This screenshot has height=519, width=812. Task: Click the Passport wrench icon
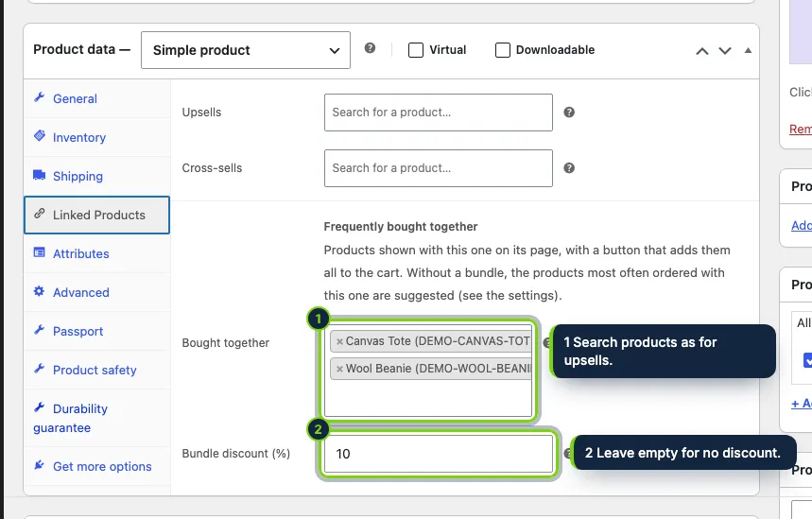pyautogui.click(x=40, y=330)
